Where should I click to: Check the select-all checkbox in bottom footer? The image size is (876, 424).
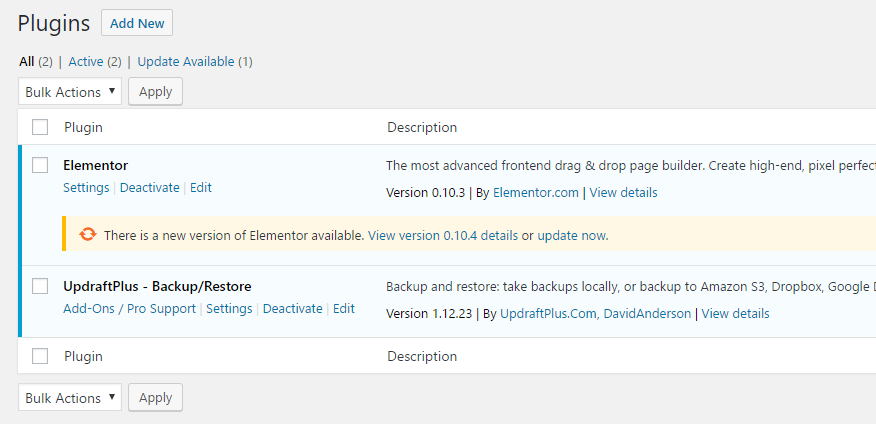(x=40, y=356)
